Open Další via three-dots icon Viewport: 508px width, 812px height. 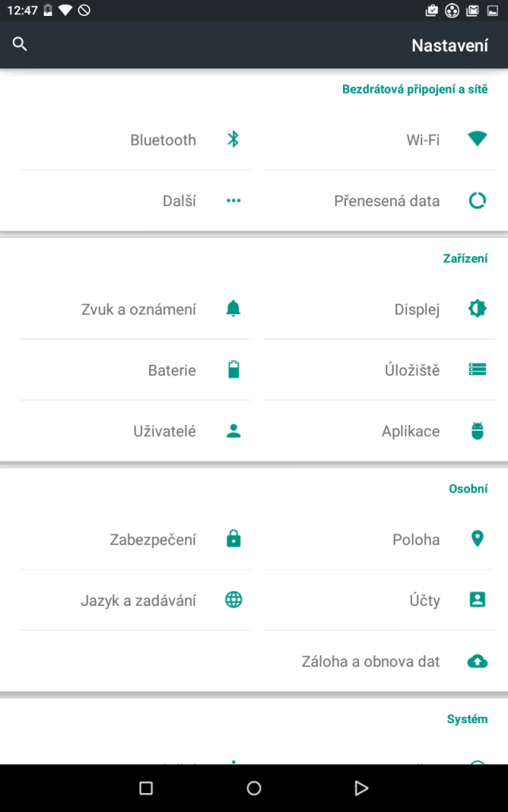point(234,201)
